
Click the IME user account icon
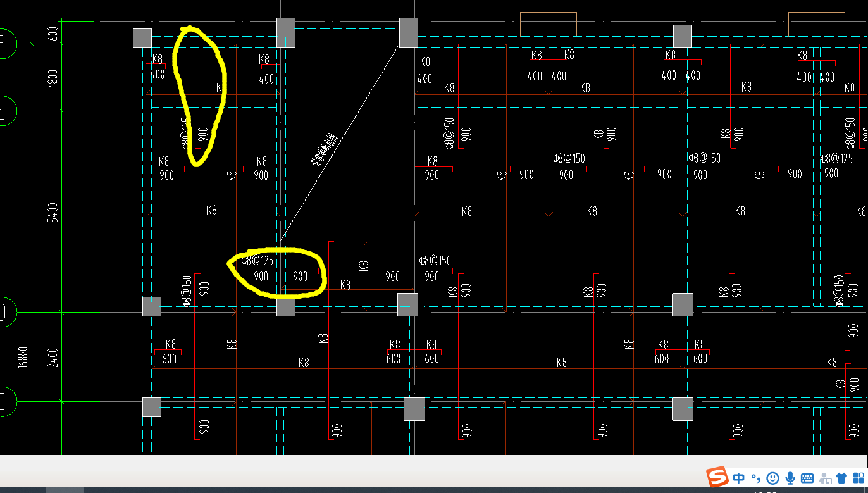click(824, 478)
